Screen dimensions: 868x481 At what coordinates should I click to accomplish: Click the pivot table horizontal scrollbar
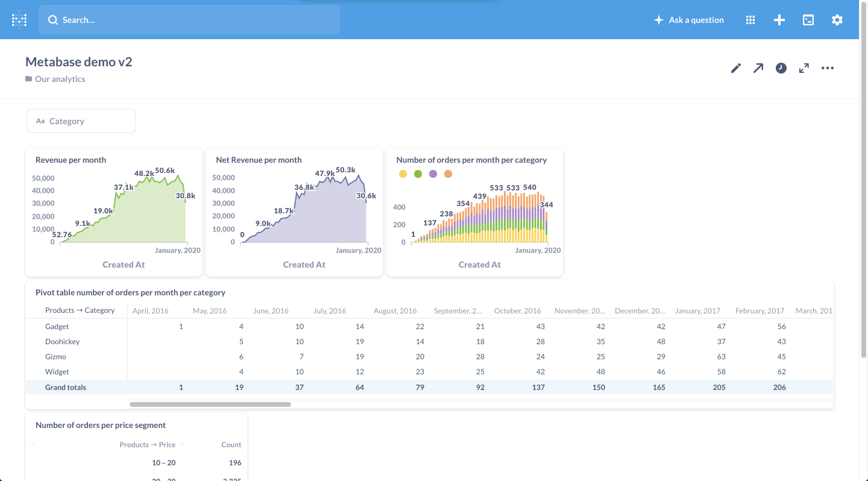point(210,404)
